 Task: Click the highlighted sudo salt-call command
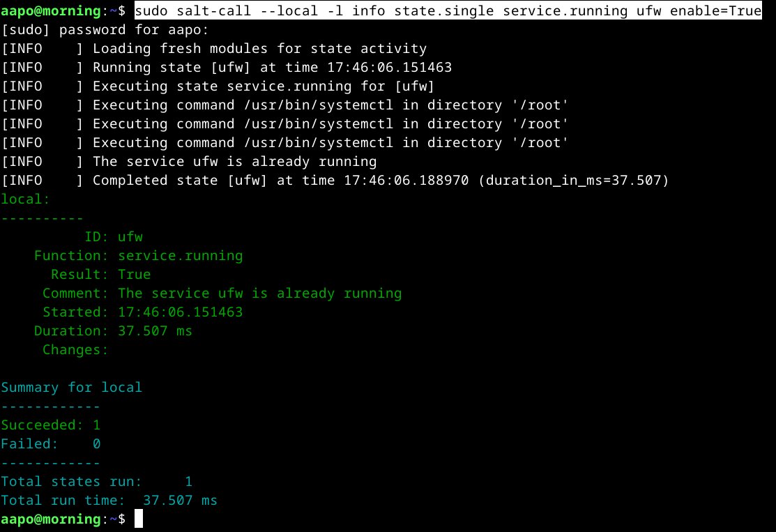pyautogui.click(x=448, y=10)
